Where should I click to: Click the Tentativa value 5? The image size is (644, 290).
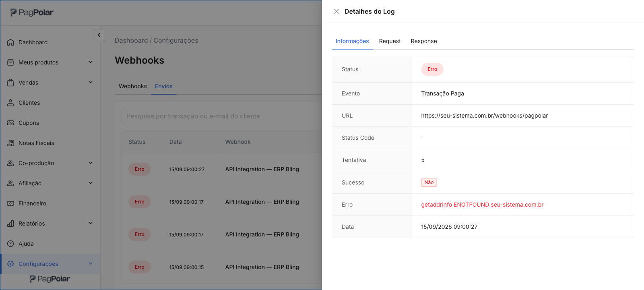pos(423,160)
